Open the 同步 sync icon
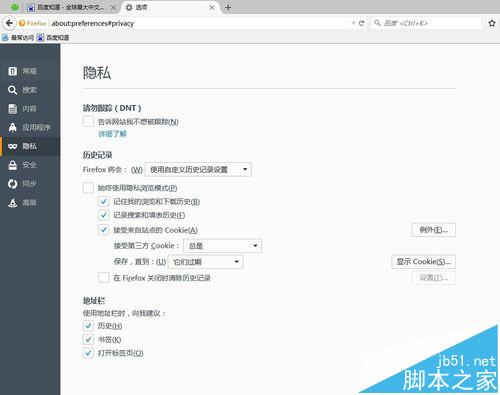The width and height of the screenshot is (500, 395). tap(12, 183)
